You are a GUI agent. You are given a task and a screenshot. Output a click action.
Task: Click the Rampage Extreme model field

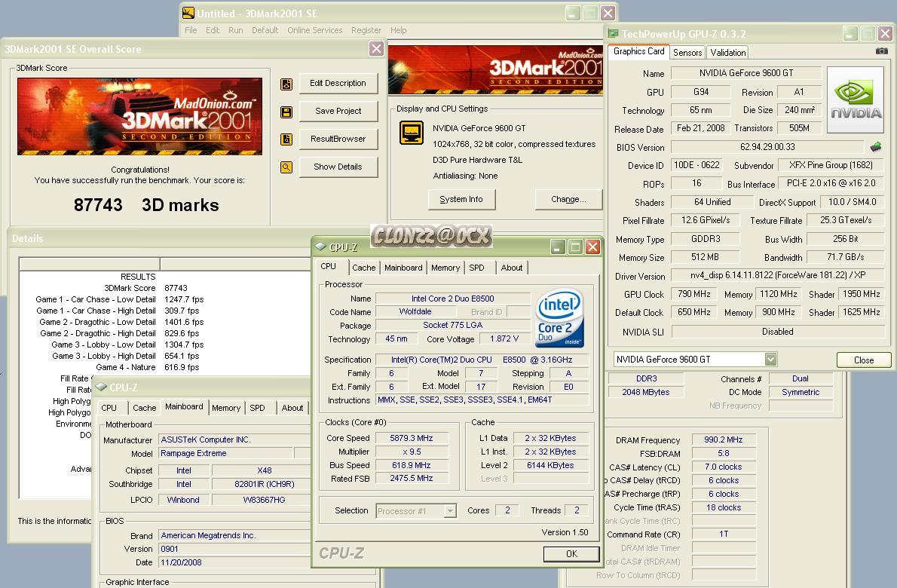tap(226, 453)
